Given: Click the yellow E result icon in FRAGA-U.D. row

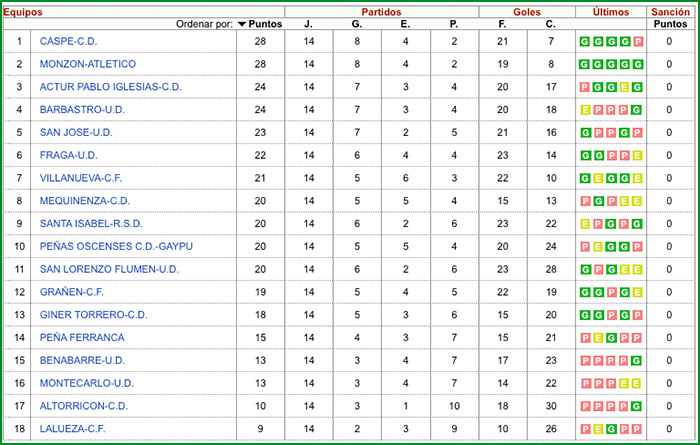Looking at the screenshot, I should click(637, 155).
